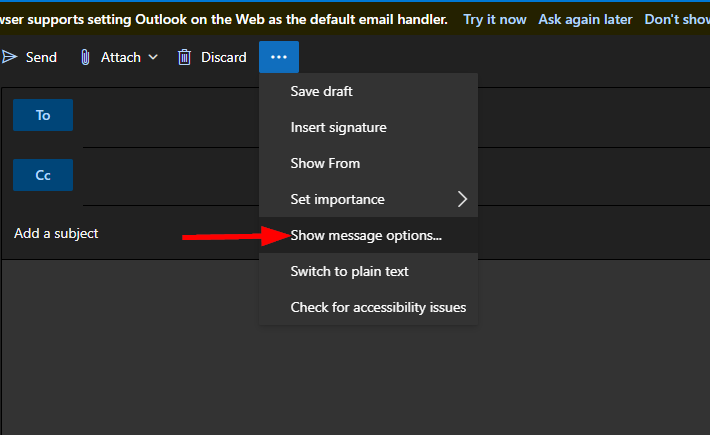710x435 pixels.
Task: Close the more actions ellipsis menu
Action: 278,57
